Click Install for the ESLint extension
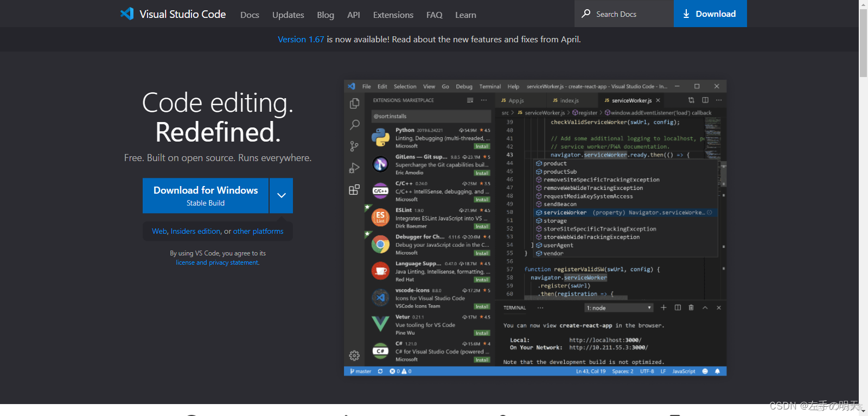Image resolution: width=868 pixels, height=416 pixels. point(482,227)
